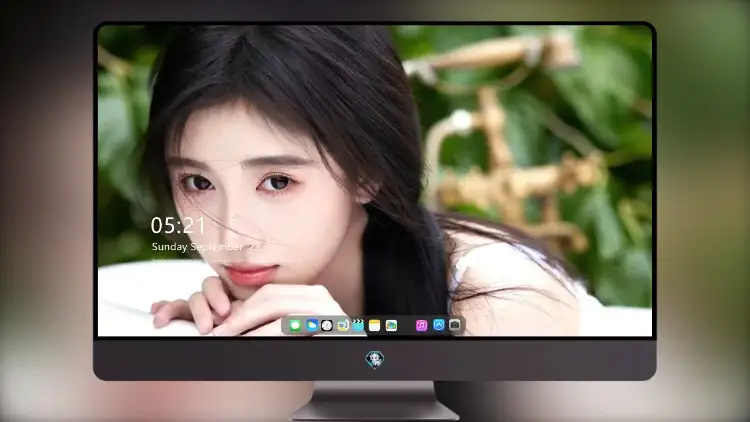
Task: Open the yellow-blue chat app in dock
Action: click(x=342, y=325)
